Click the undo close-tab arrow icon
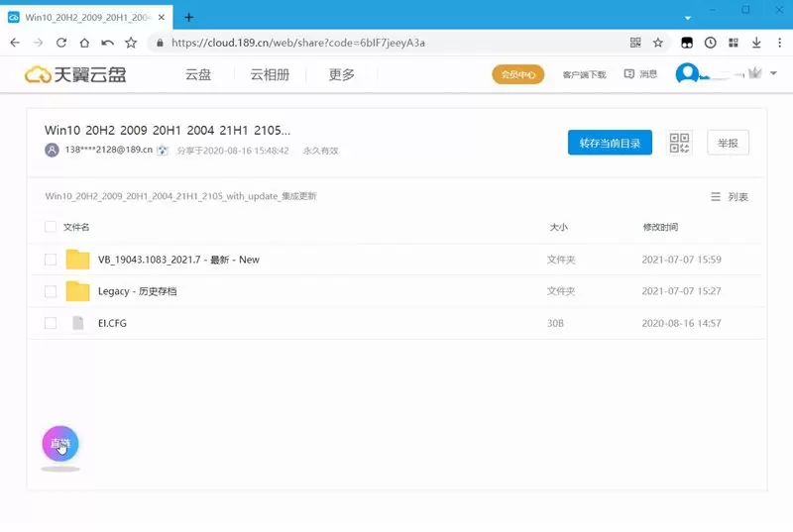793x532 pixels. 107,43
